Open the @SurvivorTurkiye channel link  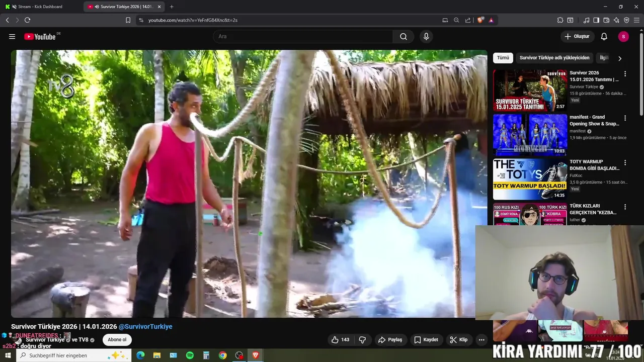click(x=145, y=326)
